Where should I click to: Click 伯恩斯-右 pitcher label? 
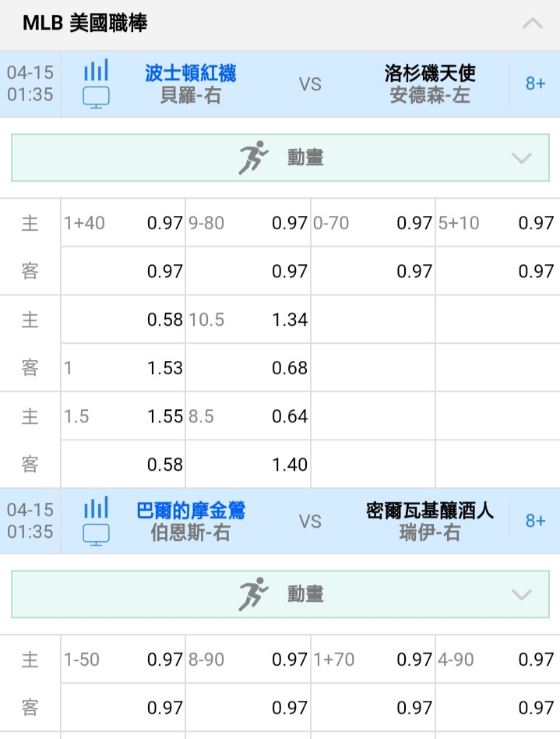tap(190, 532)
